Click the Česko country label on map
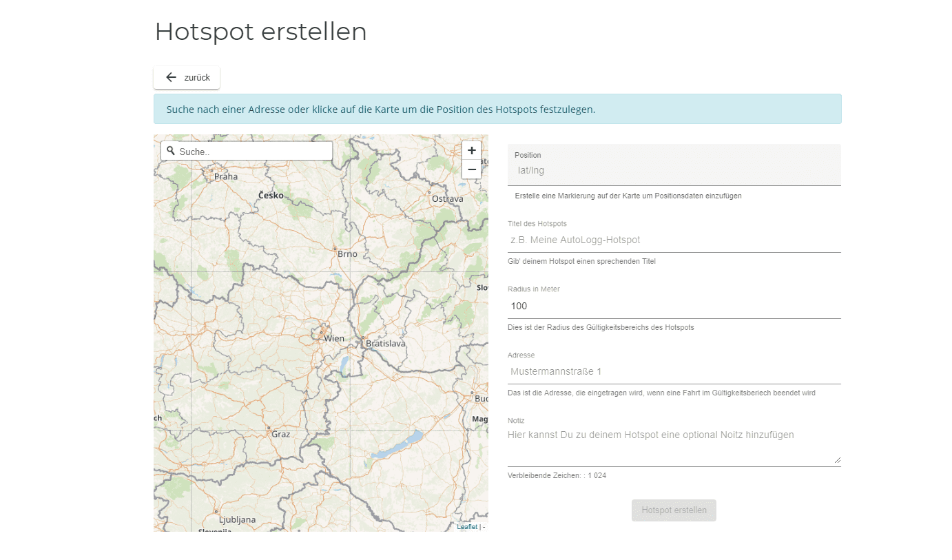 point(271,195)
